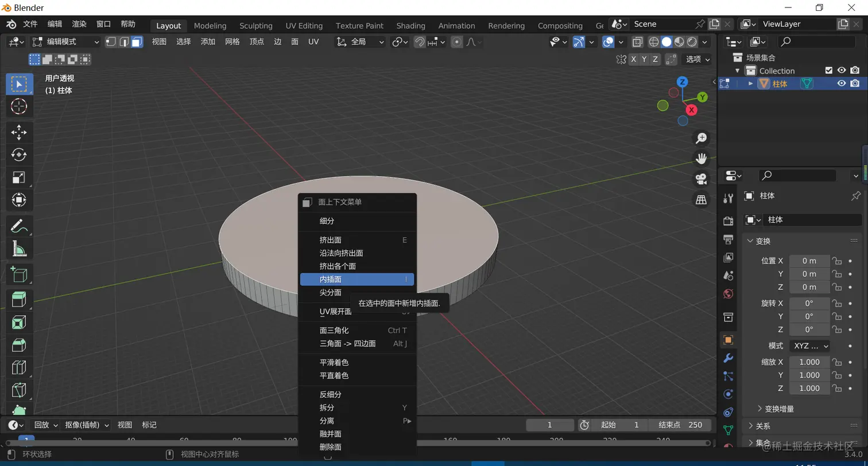Toggle camera view icon in viewport
The image size is (868, 466).
(x=701, y=179)
